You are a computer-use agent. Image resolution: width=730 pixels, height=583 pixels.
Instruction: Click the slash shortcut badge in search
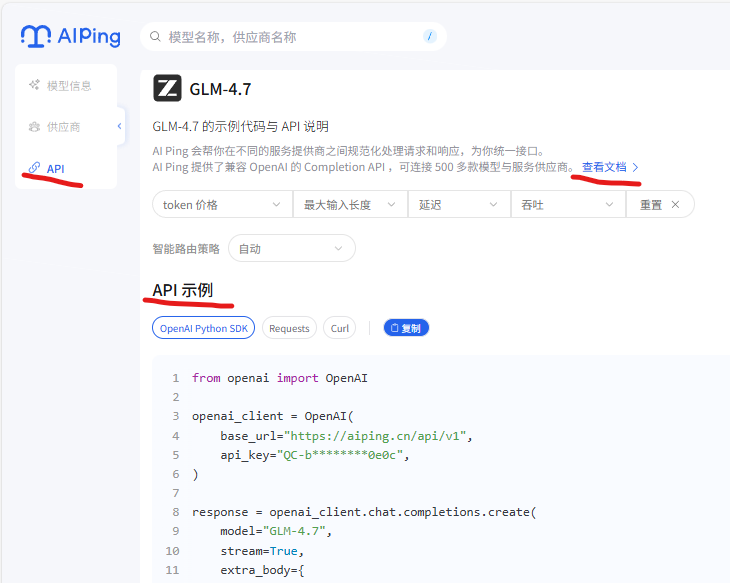pyautogui.click(x=430, y=36)
